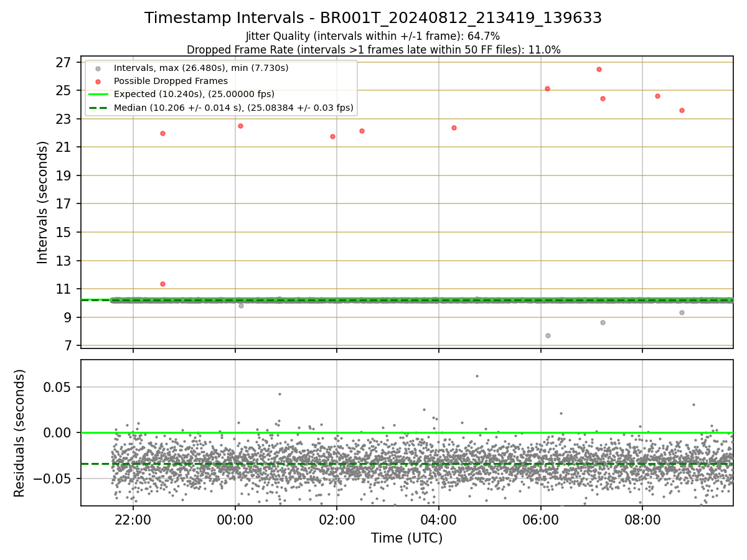Click the residual outlier near 0.04 before 01:00
Image resolution: width=747 pixels, height=560 pixels.
coord(280,394)
